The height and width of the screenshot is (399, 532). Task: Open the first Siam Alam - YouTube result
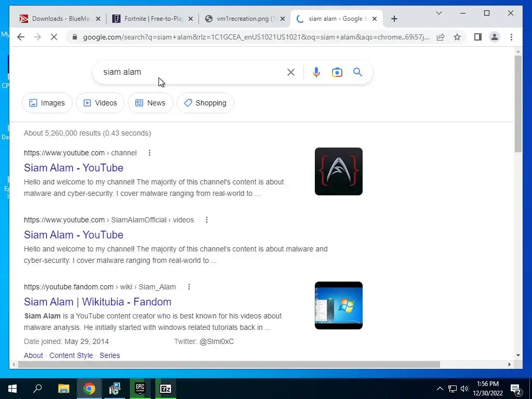[73, 168]
